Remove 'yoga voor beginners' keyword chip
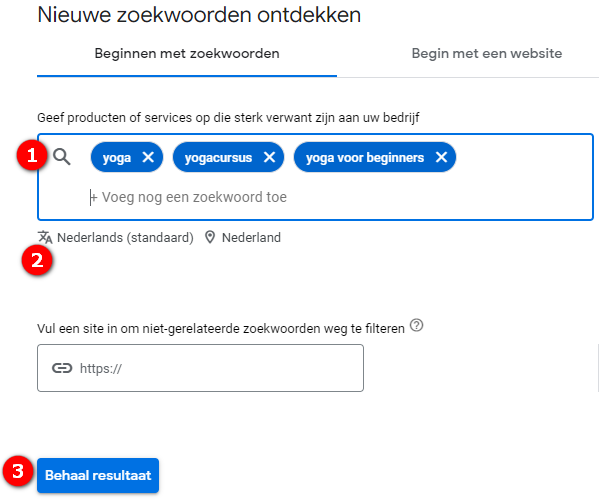Screen dimensions: 599x501 441,157
